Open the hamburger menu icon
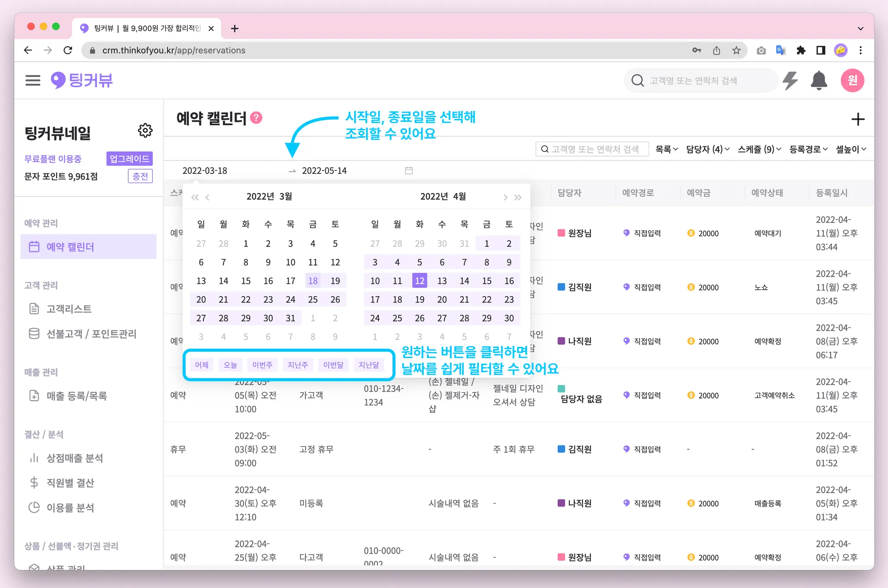The height and width of the screenshot is (588, 888). tap(33, 80)
